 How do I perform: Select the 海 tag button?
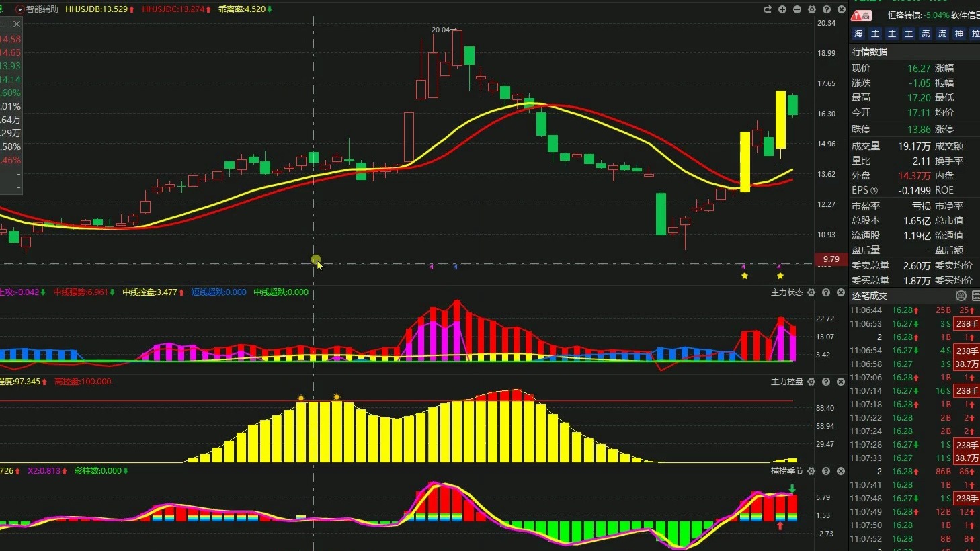coord(858,34)
